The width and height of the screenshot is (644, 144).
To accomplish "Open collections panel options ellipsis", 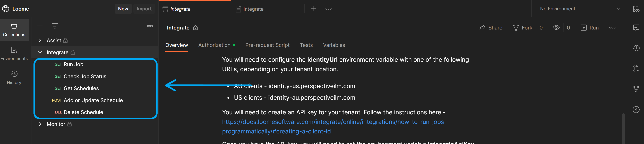I will click(150, 26).
